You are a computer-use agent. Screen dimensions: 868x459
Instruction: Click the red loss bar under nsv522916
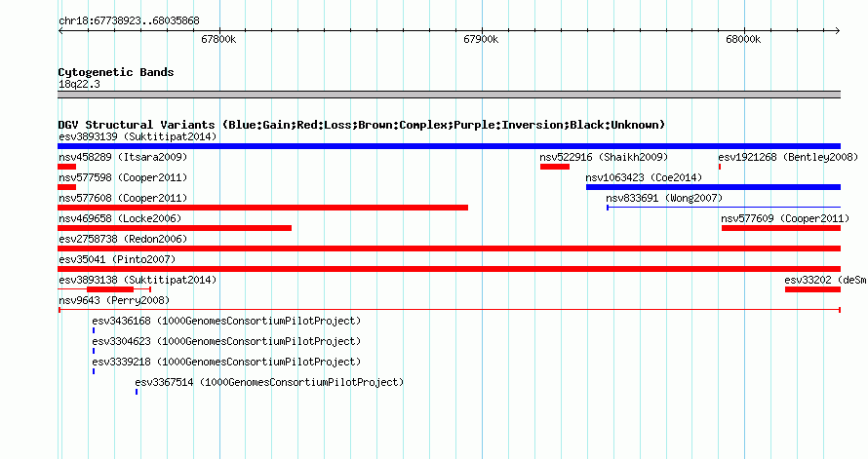[x=555, y=167]
